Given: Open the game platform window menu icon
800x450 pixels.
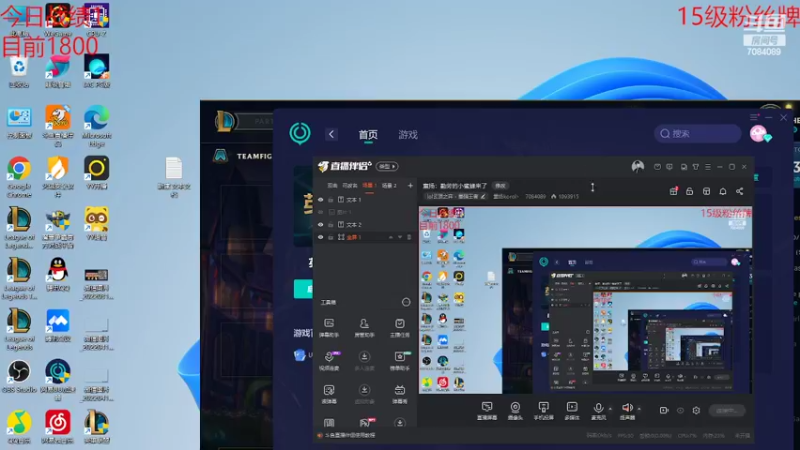Looking at the screenshot, I should (754, 117).
